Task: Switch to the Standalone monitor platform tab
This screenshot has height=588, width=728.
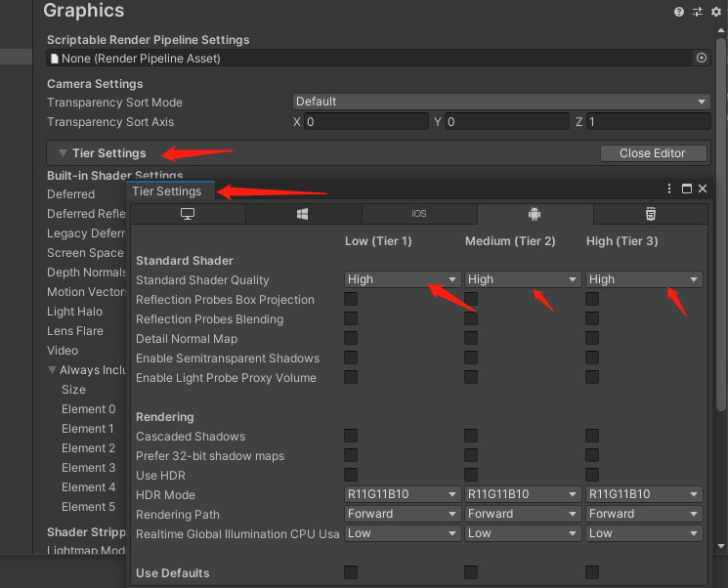Action: (188, 214)
